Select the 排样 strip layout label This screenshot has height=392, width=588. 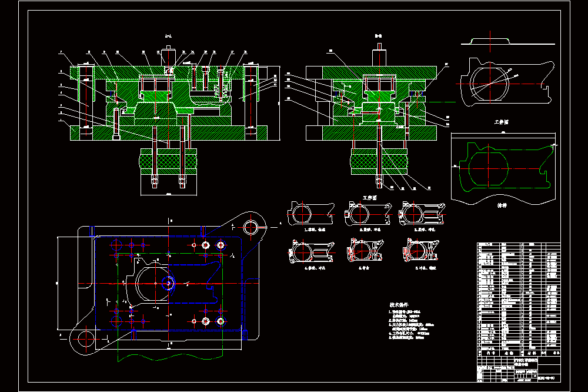click(502, 205)
